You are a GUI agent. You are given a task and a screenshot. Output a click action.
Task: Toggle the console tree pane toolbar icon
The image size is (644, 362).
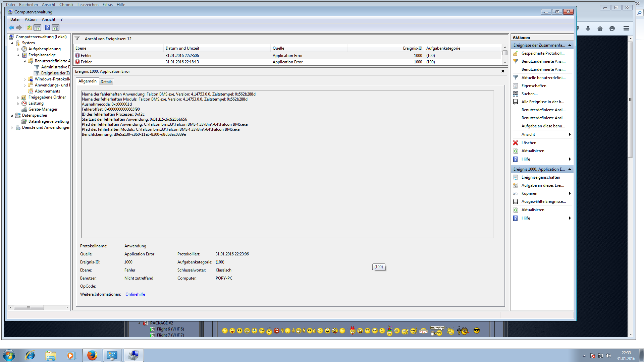(x=38, y=28)
